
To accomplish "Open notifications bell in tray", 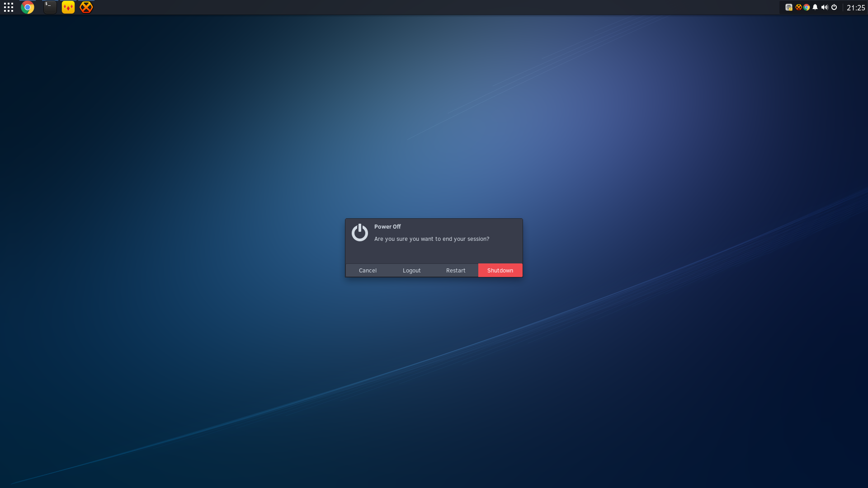I will [815, 7].
